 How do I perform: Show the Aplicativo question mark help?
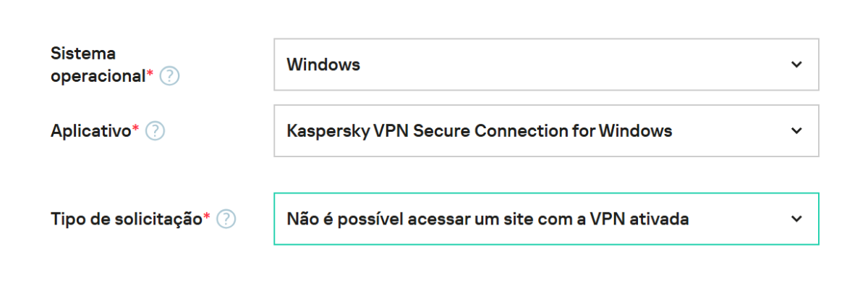(155, 131)
